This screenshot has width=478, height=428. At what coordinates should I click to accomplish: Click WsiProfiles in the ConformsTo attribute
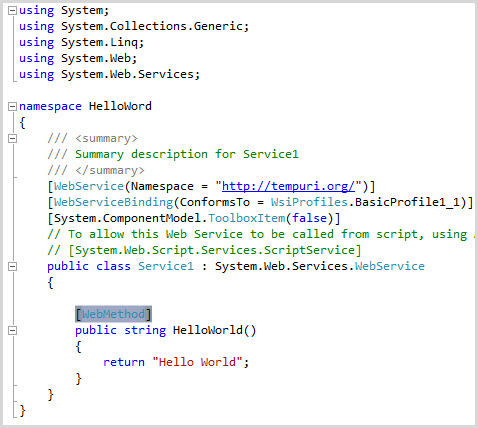pos(309,202)
